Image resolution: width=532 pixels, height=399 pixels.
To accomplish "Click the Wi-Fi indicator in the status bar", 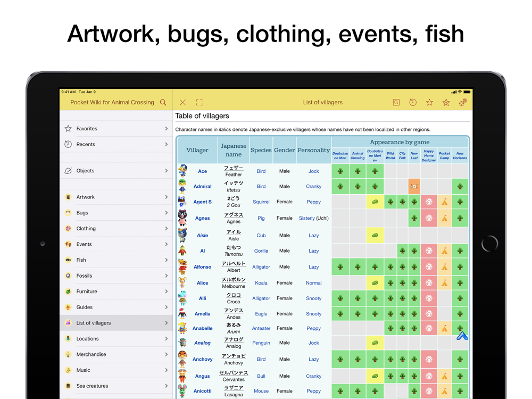I will pyautogui.click(x=460, y=92).
